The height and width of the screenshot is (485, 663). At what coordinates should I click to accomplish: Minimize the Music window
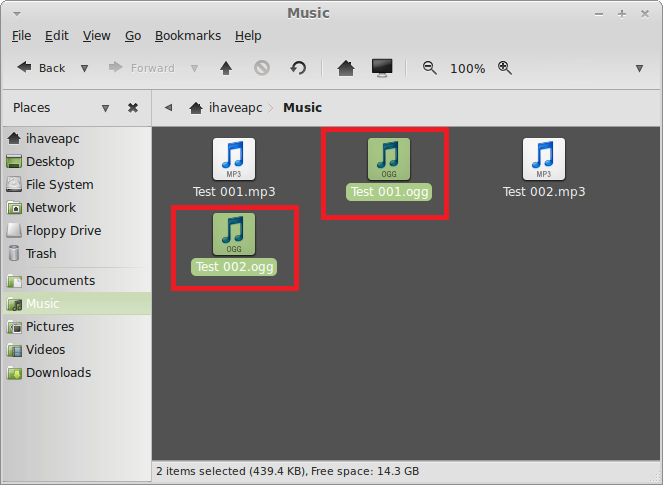pos(599,14)
